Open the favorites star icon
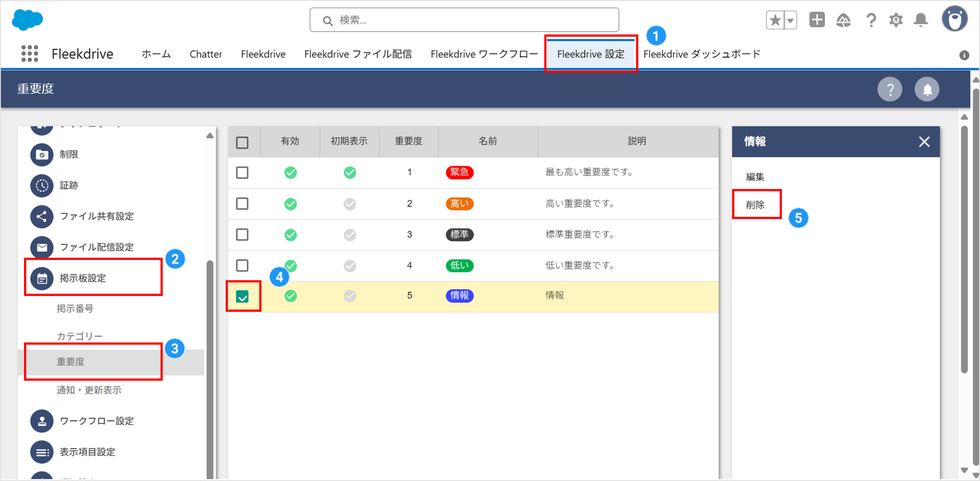Image resolution: width=980 pixels, height=481 pixels. (775, 20)
